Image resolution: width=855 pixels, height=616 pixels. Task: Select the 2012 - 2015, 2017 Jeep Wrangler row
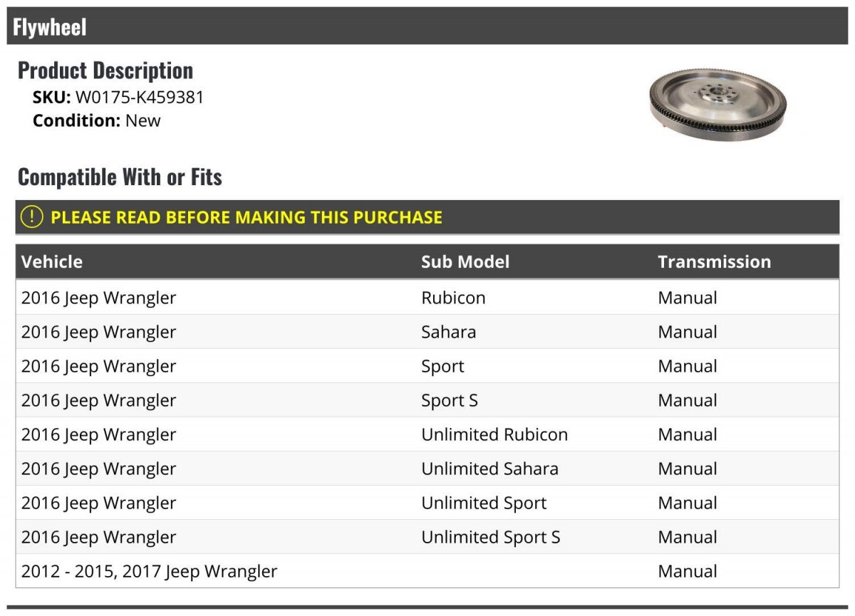(x=427, y=571)
